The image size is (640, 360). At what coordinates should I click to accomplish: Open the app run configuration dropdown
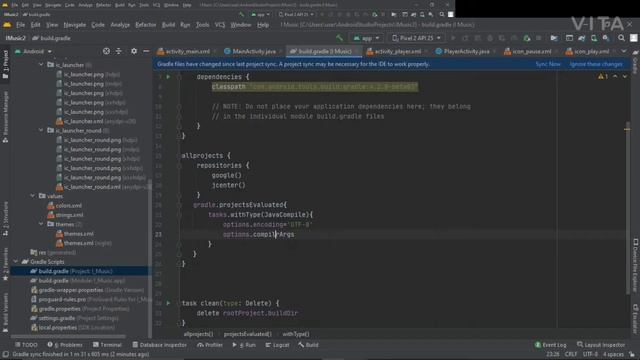(367, 38)
